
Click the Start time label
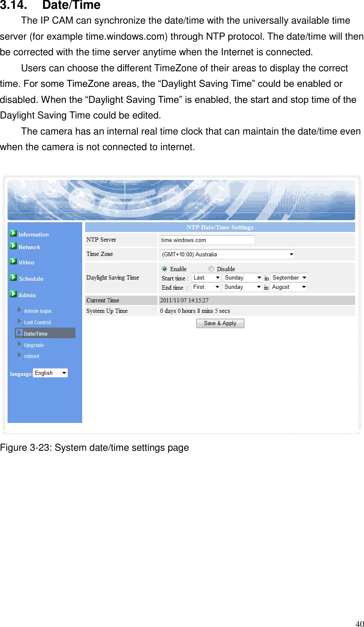pyautogui.click(x=175, y=278)
